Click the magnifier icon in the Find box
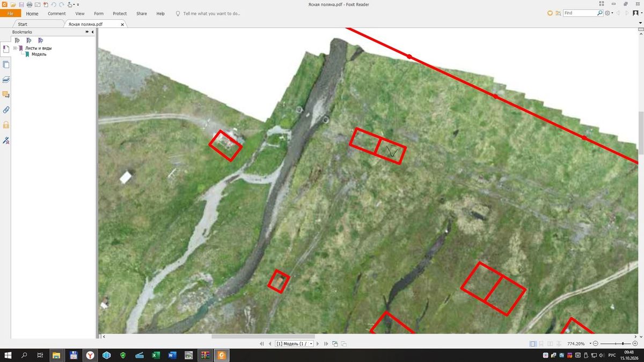 point(600,13)
